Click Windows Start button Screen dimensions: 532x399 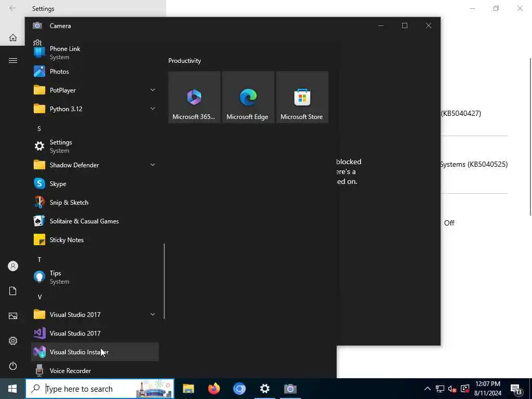[12, 389]
